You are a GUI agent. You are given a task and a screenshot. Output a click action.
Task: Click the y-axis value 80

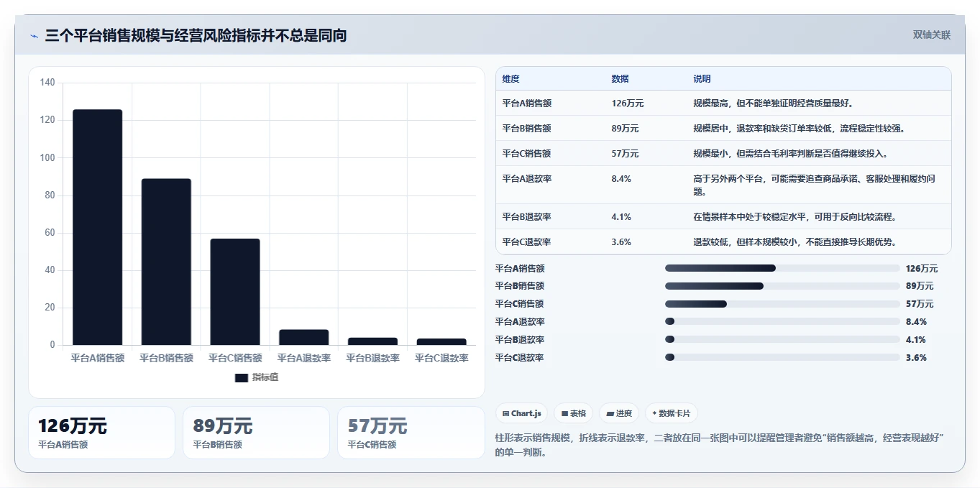pyautogui.click(x=50, y=195)
